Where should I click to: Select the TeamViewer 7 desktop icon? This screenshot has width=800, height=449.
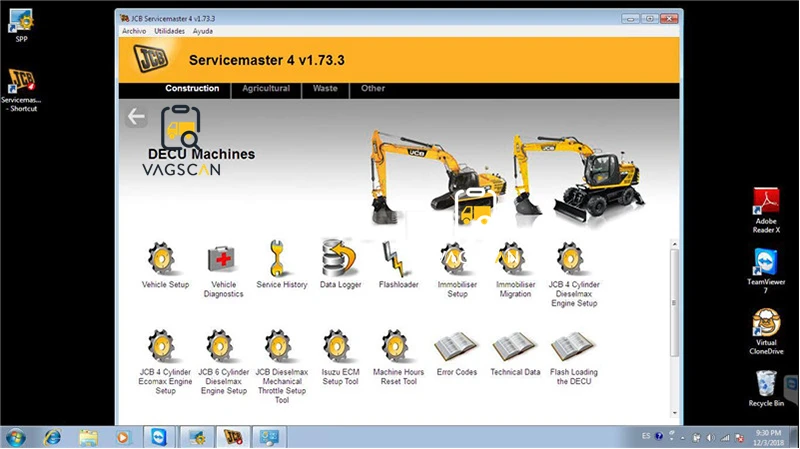click(766, 271)
